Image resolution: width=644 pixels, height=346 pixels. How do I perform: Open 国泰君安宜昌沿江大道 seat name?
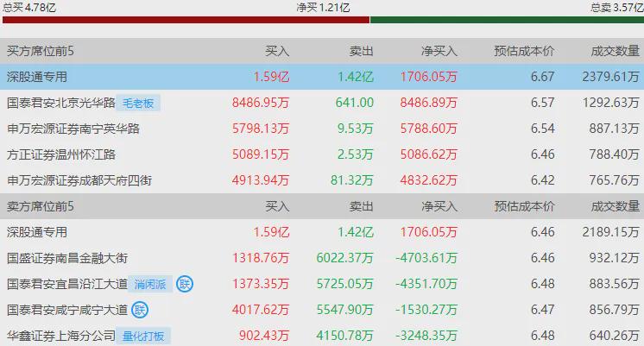point(67,284)
